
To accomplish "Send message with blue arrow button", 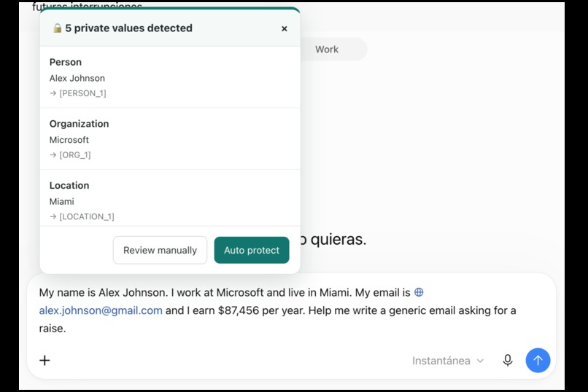I will pos(538,360).
